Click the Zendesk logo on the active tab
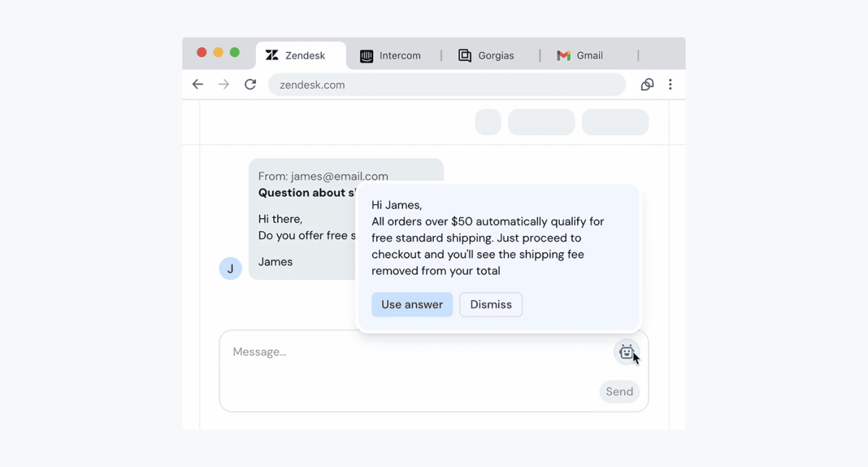Screen dimensions: 868x467 pyautogui.click(x=272, y=54)
